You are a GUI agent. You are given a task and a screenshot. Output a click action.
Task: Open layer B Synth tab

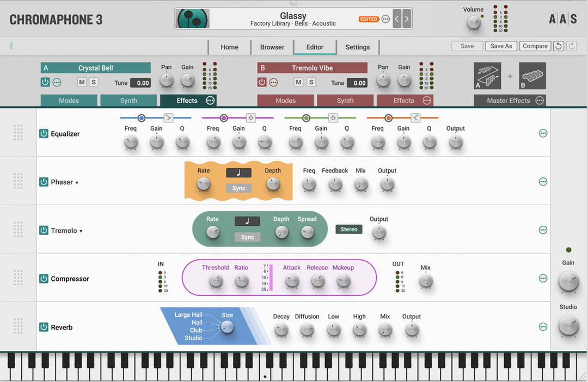click(x=345, y=101)
